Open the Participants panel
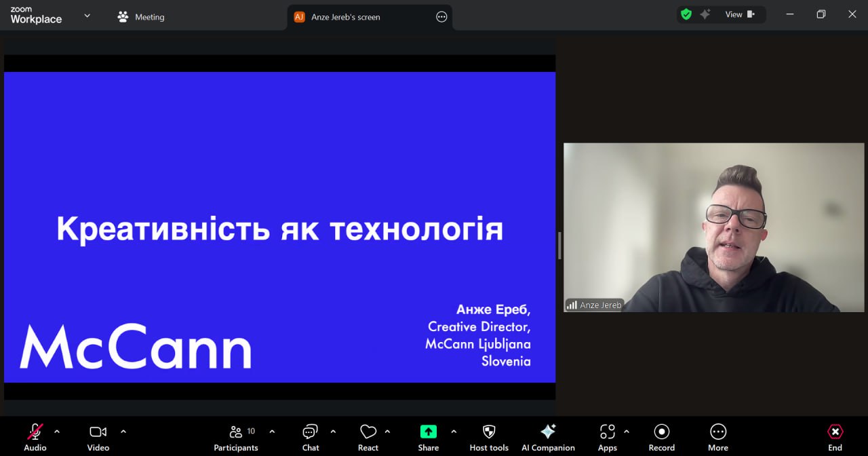868x456 pixels. [236, 437]
